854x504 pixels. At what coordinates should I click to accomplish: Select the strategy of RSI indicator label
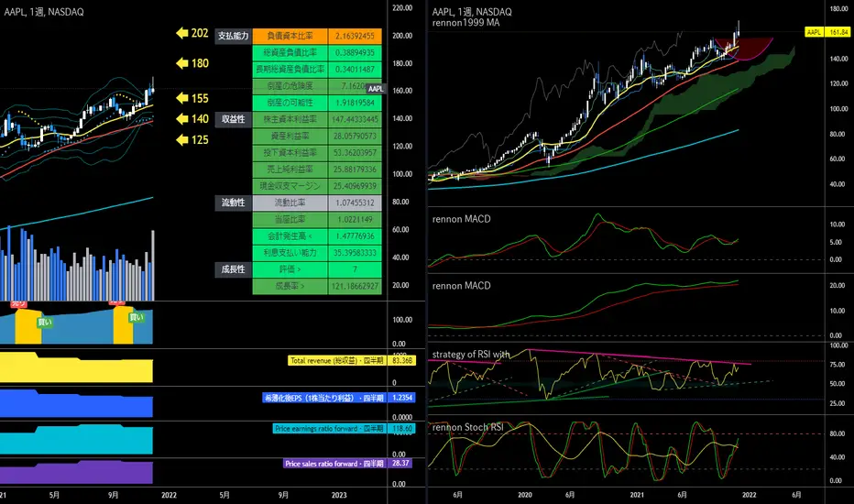tap(471, 354)
